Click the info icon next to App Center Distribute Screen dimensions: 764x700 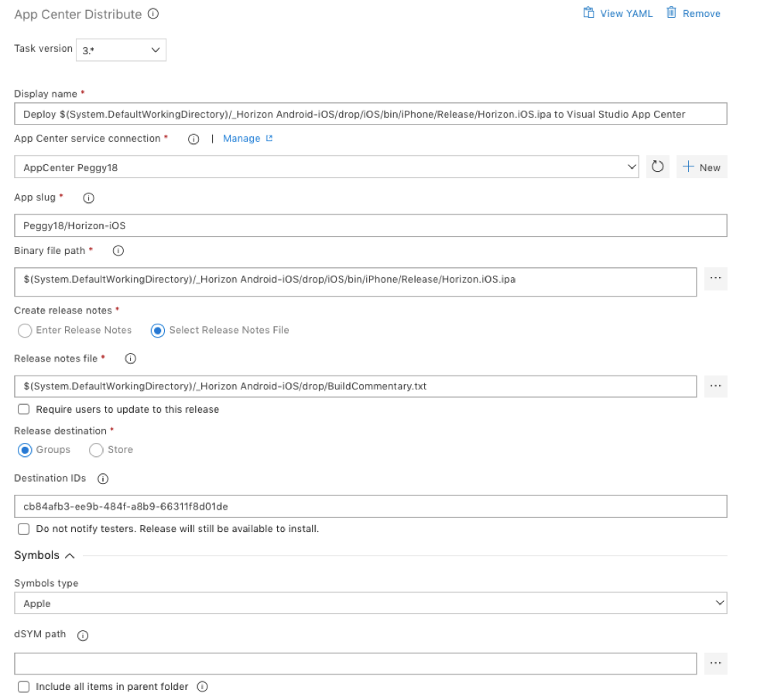[153, 14]
